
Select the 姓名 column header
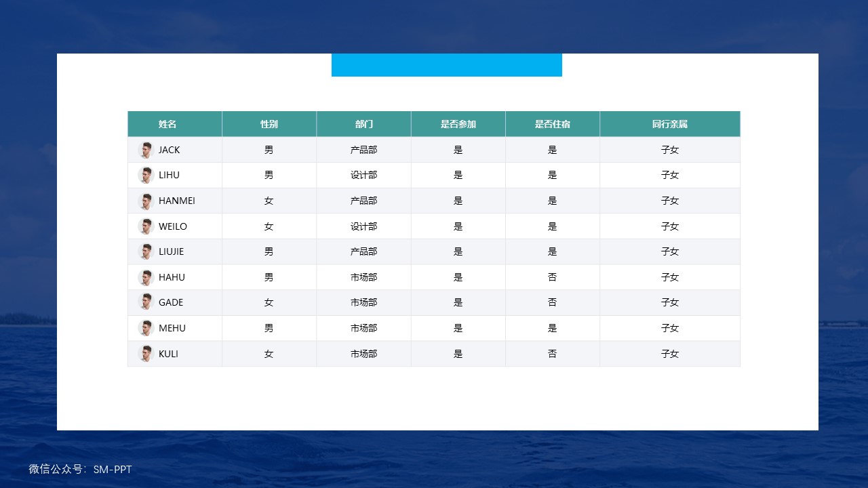167,124
